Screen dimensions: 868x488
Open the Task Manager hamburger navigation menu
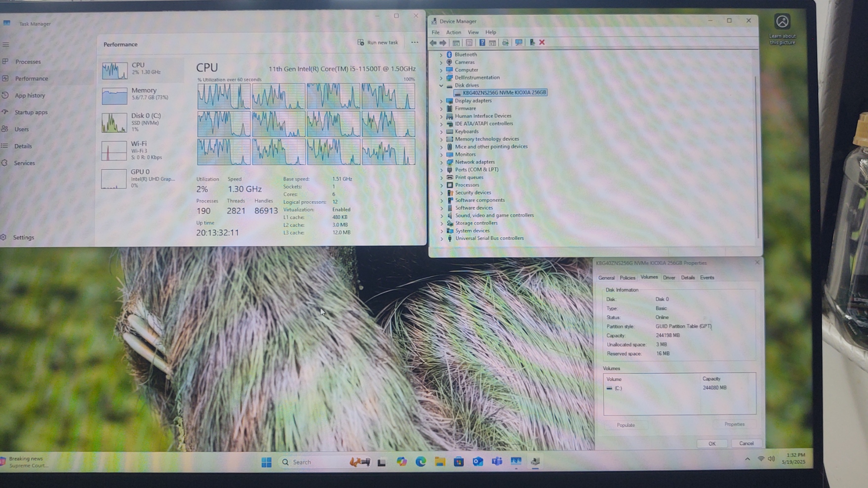click(x=6, y=44)
